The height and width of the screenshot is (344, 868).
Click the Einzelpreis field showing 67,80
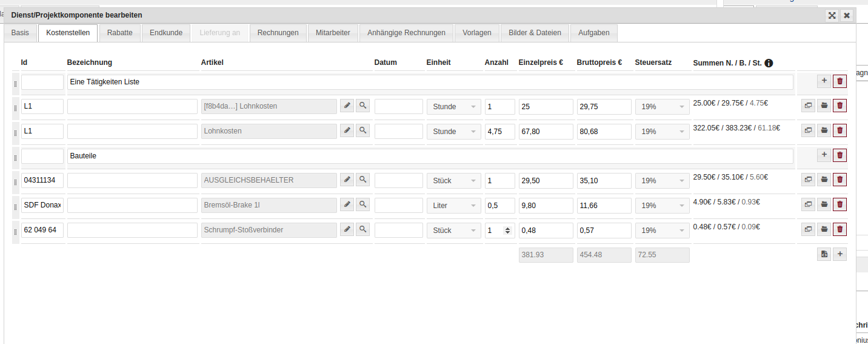pyautogui.click(x=546, y=131)
